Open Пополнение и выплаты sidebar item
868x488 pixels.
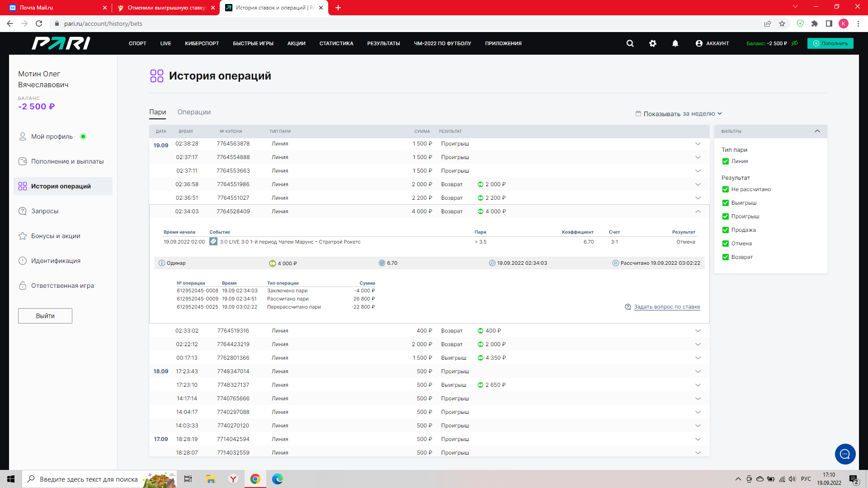(x=67, y=161)
